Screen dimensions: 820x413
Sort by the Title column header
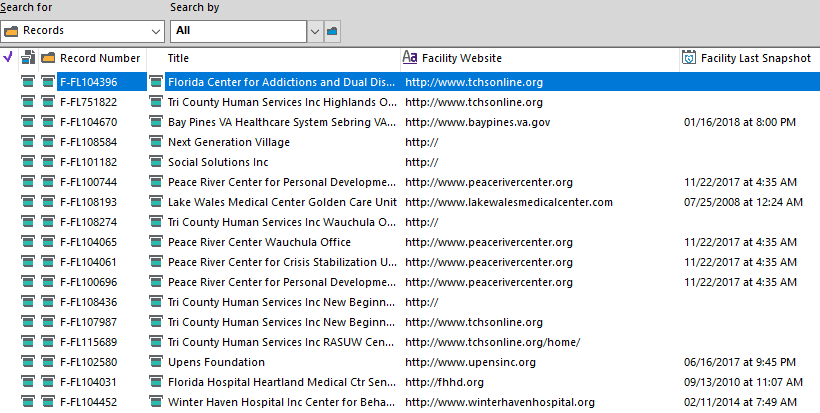178,58
